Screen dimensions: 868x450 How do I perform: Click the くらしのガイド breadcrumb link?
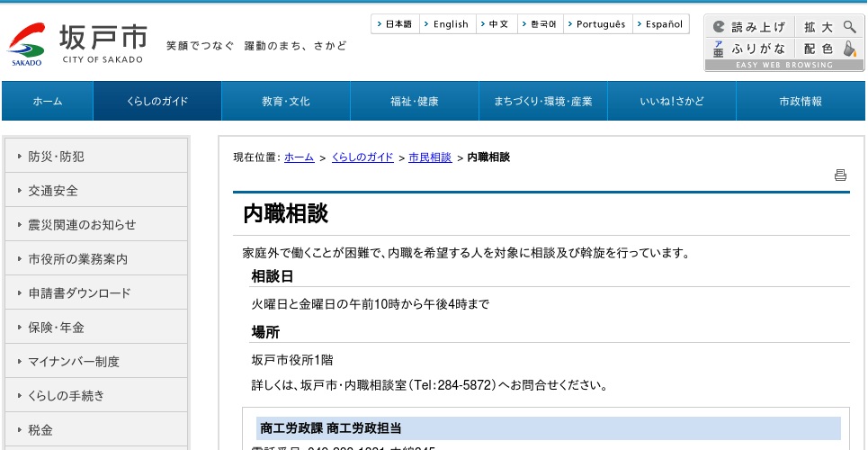point(362,157)
